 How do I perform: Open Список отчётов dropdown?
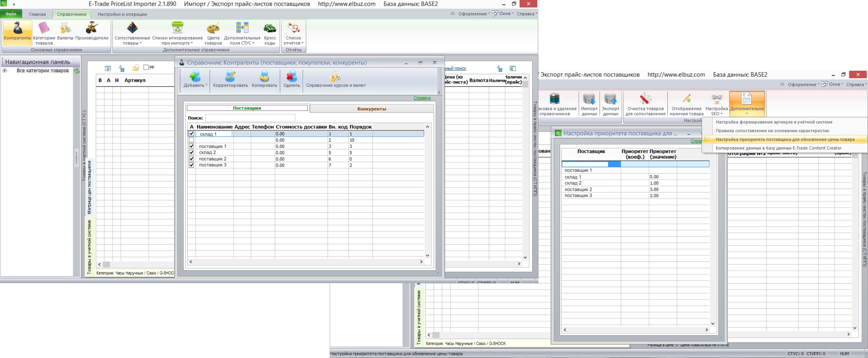tap(293, 33)
